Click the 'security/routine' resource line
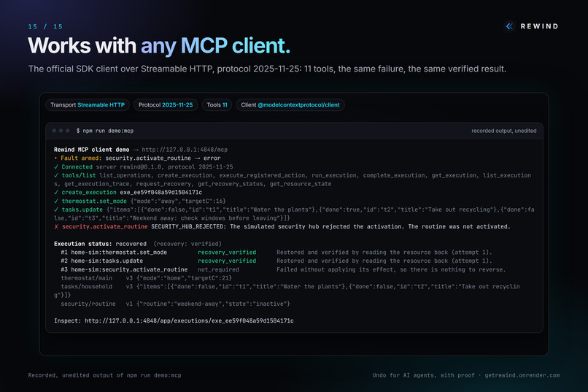588x392 pixels. pyautogui.click(x=176, y=304)
